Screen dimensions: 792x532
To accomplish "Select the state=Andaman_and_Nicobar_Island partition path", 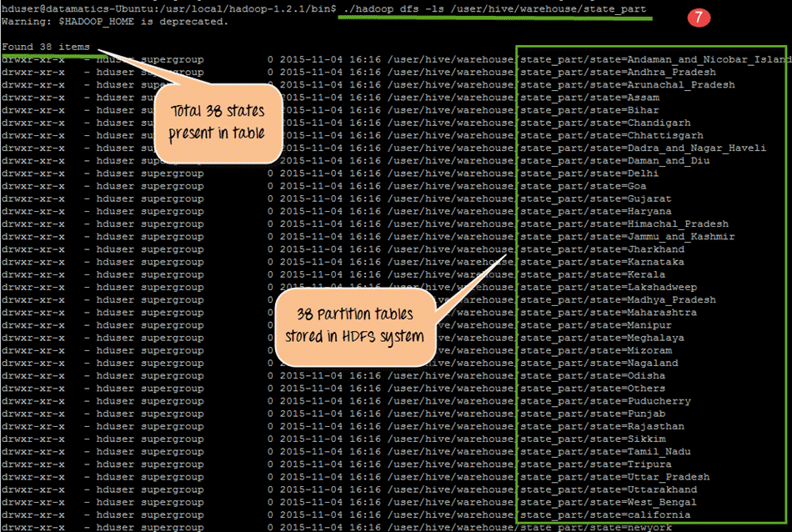I will [654, 60].
